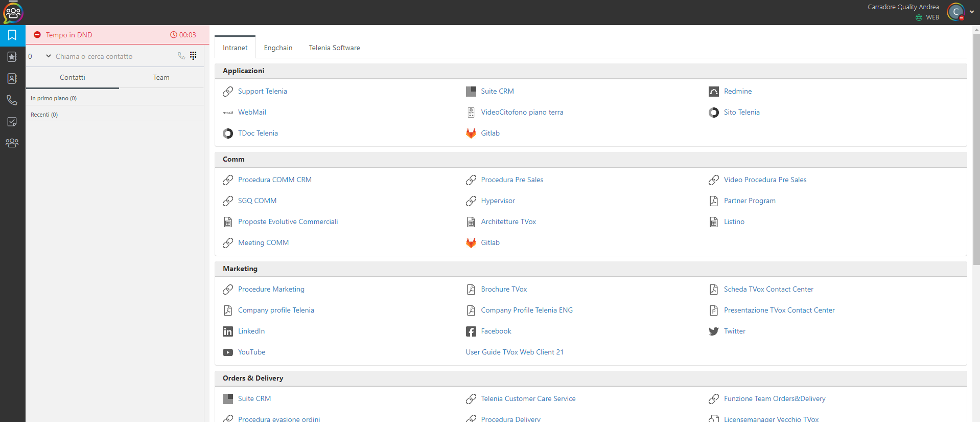Click the Gitlab fox icon under Applicazioni
This screenshot has width=980, height=422.
[x=471, y=134]
